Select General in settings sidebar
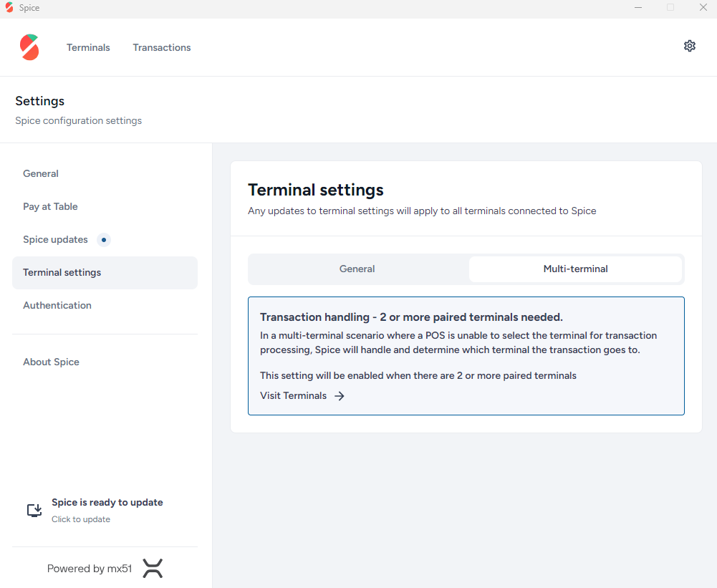 point(105,174)
